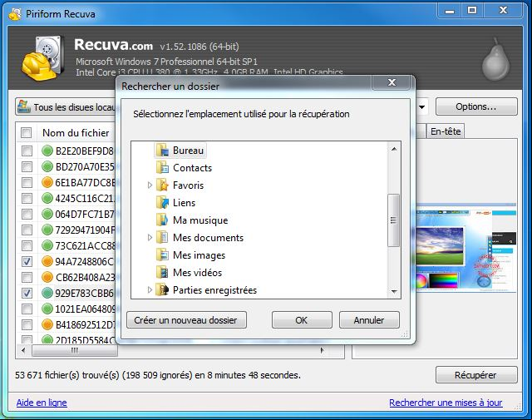Open the dropdown arrow left of Options
Viewport: 532px width, 420px height.
coord(421,107)
